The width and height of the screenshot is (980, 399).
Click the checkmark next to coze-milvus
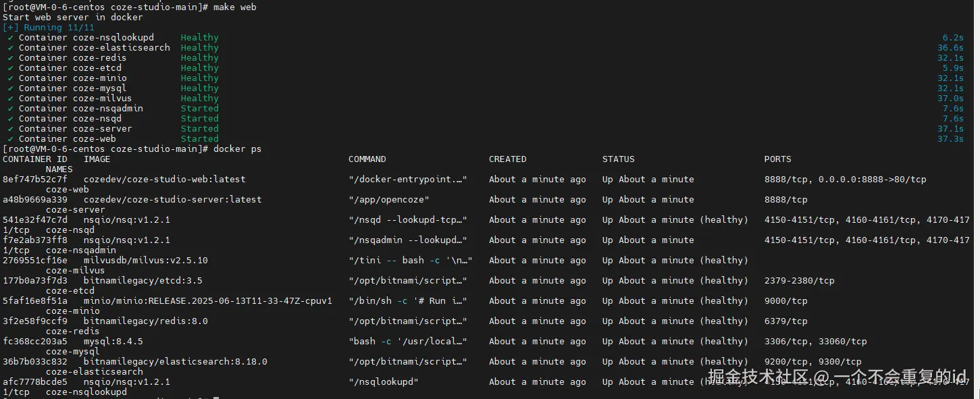[x=11, y=99]
